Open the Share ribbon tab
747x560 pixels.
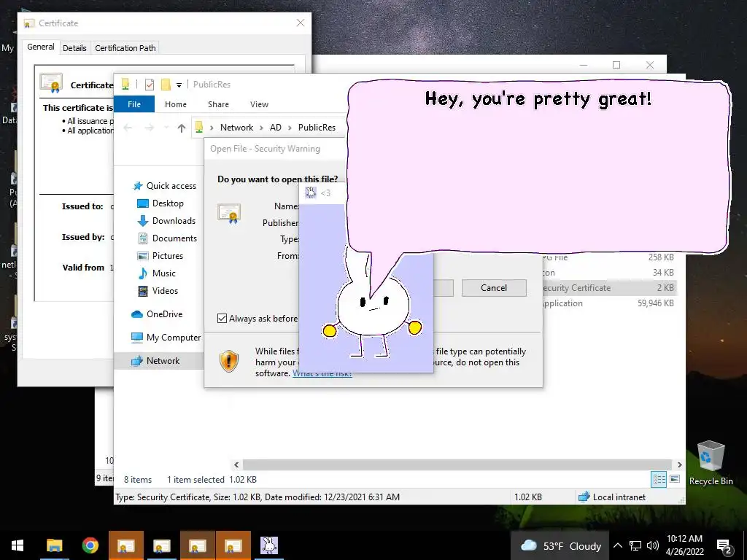(218, 104)
